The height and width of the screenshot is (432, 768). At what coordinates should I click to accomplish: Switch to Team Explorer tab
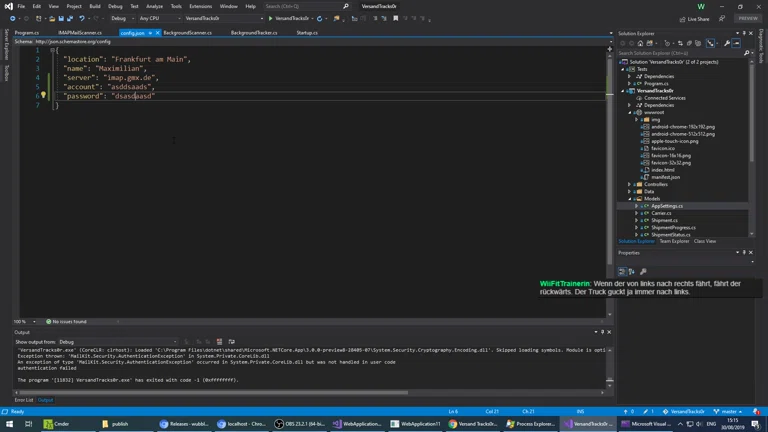click(x=674, y=241)
